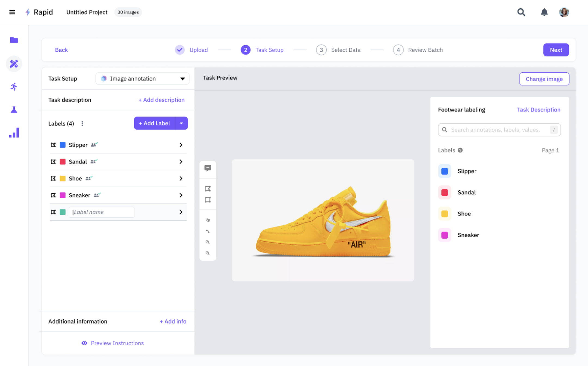Click the Label name input field
This screenshot has height=366, width=588.
(x=102, y=212)
